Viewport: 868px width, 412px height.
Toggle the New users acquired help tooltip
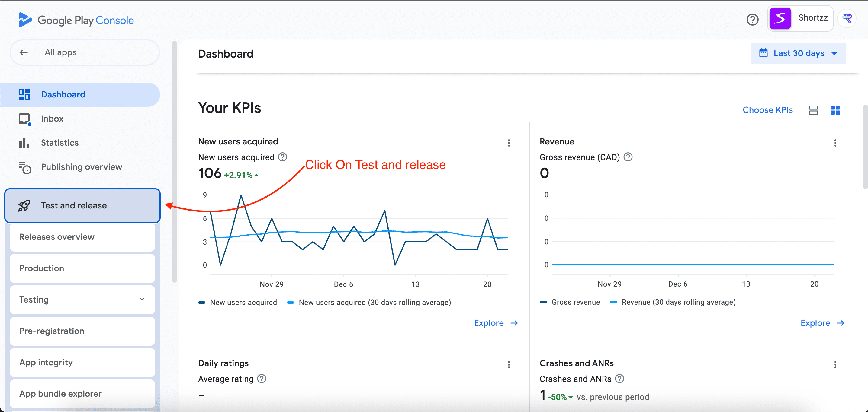[x=282, y=157]
